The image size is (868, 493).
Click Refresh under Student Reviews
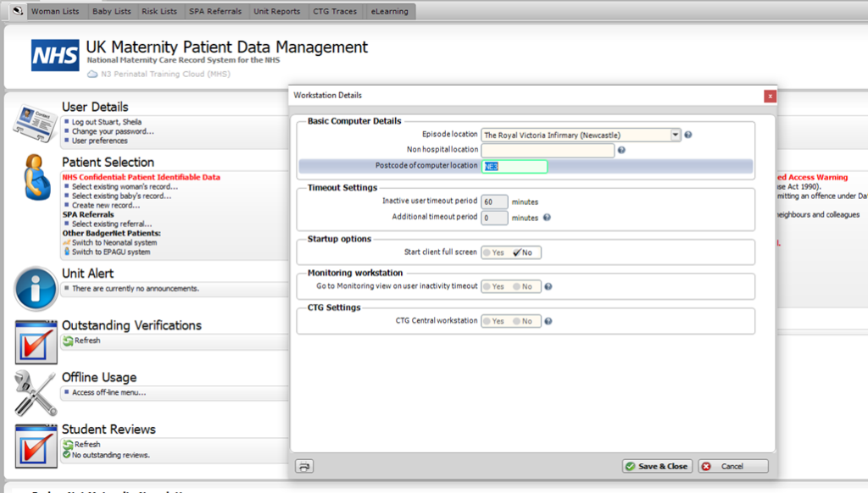tap(87, 445)
